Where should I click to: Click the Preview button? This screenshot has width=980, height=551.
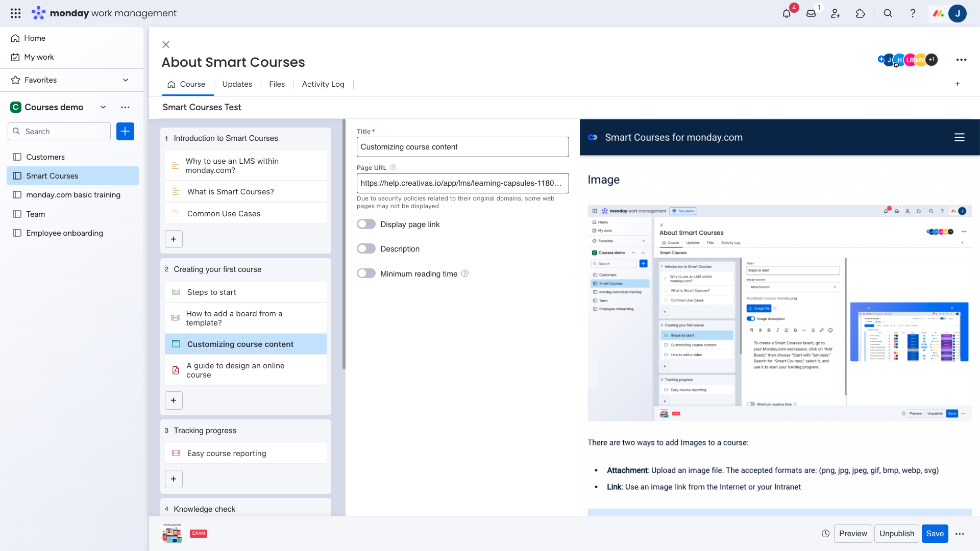click(853, 534)
